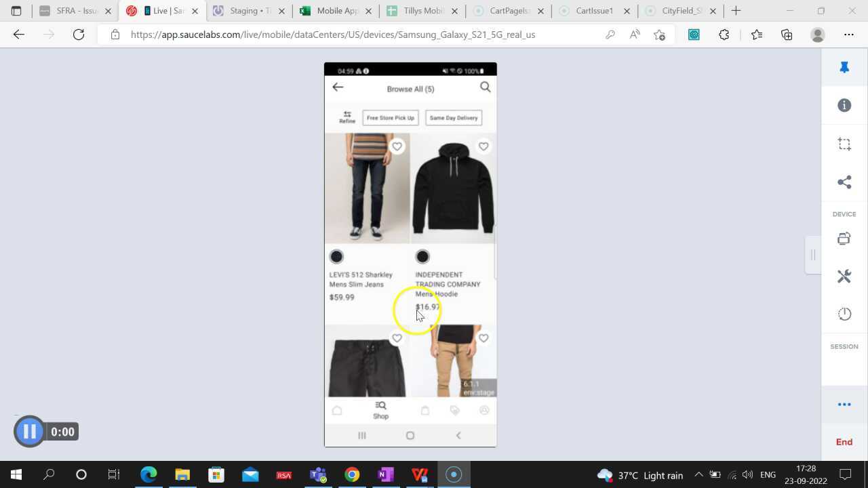Screen dimensions: 868x488
Task: Tap the Android back button
Action: pos(458,436)
